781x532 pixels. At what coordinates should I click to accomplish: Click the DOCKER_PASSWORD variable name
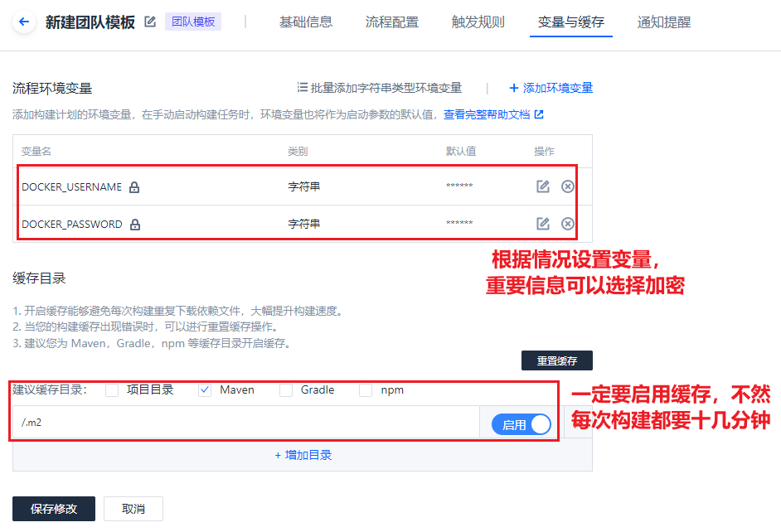72,225
